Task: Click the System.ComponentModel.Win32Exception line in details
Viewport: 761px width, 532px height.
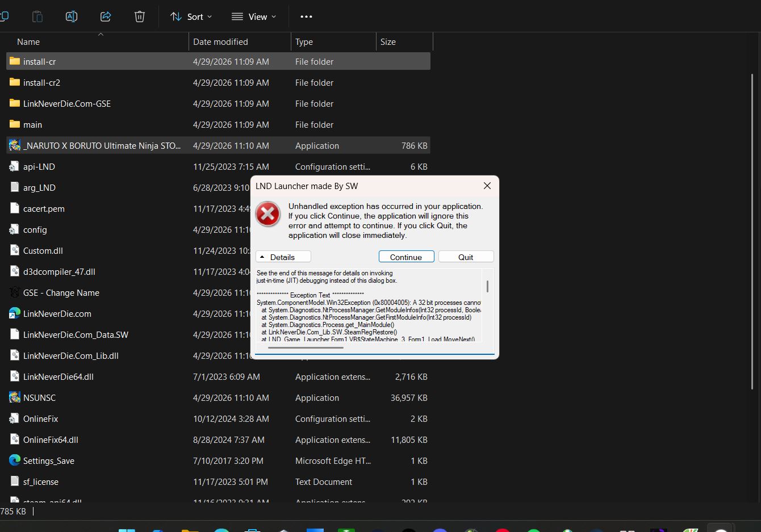Action: click(x=369, y=303)
